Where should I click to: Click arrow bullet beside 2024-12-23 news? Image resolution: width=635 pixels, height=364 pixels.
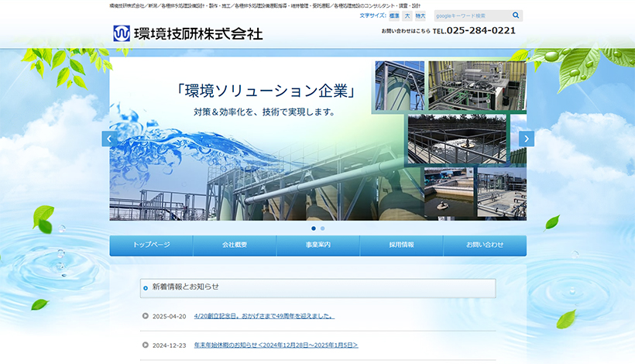pyautogui.click(x=145, y=345)
